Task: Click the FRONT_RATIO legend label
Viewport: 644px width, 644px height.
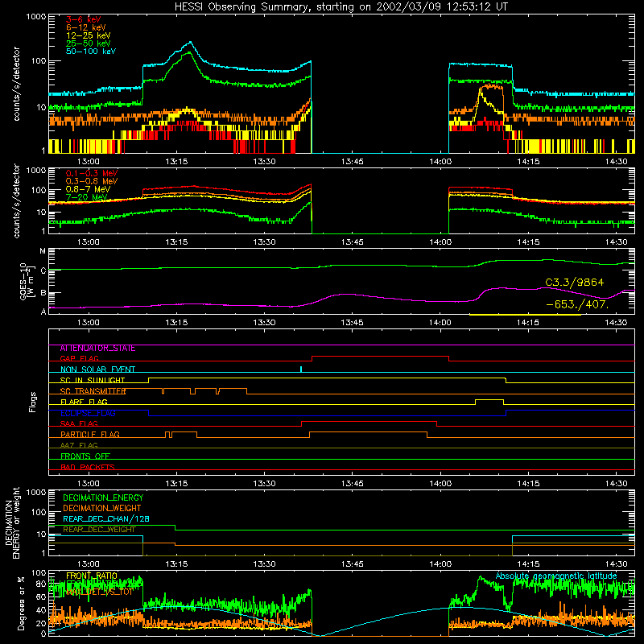Action: click(92, 576)
